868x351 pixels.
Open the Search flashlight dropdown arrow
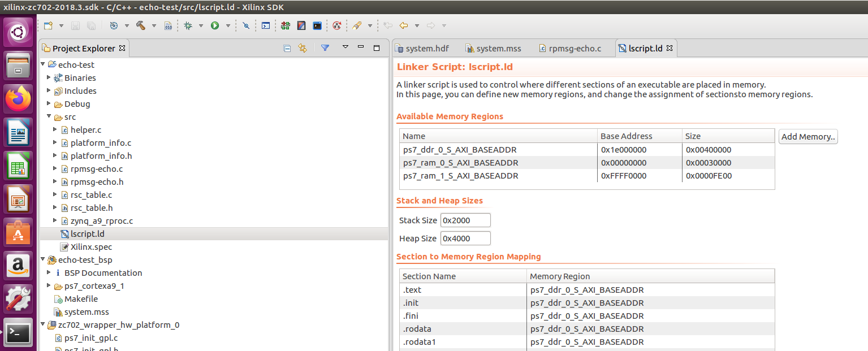click(x=370, y=25)
